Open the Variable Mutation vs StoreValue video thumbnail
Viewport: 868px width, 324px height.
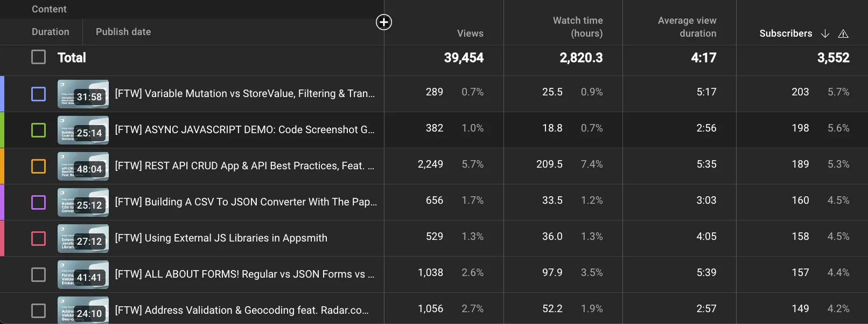click(x=83, y=94)
